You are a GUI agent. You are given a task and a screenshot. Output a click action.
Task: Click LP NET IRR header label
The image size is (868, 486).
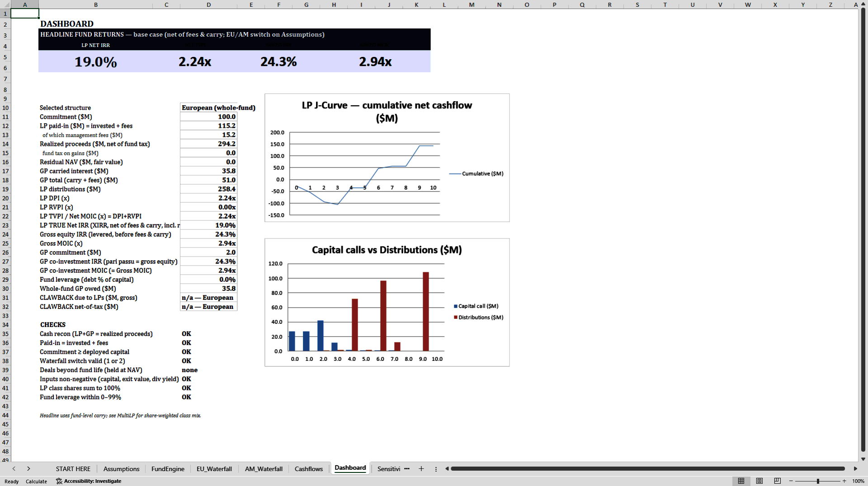[95, 45]
